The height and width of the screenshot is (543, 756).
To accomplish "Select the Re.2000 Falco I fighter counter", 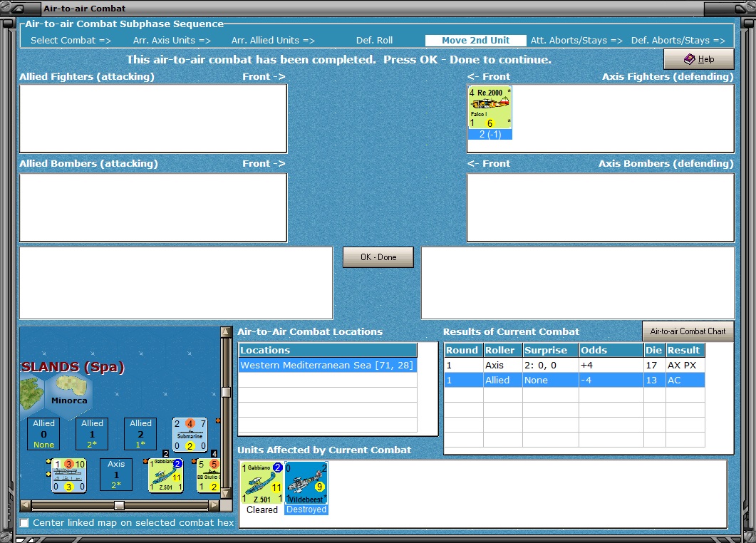I will coord(490,108).
